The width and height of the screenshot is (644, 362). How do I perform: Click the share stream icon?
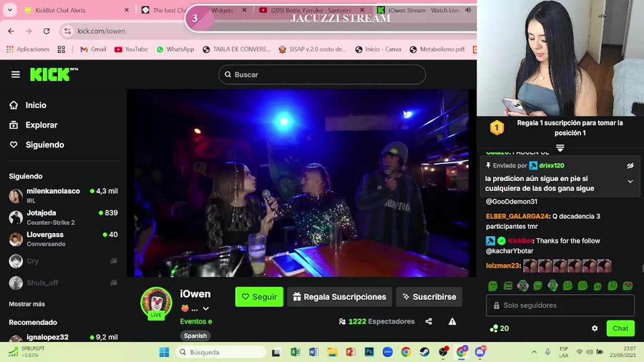[x=429, y=321]
